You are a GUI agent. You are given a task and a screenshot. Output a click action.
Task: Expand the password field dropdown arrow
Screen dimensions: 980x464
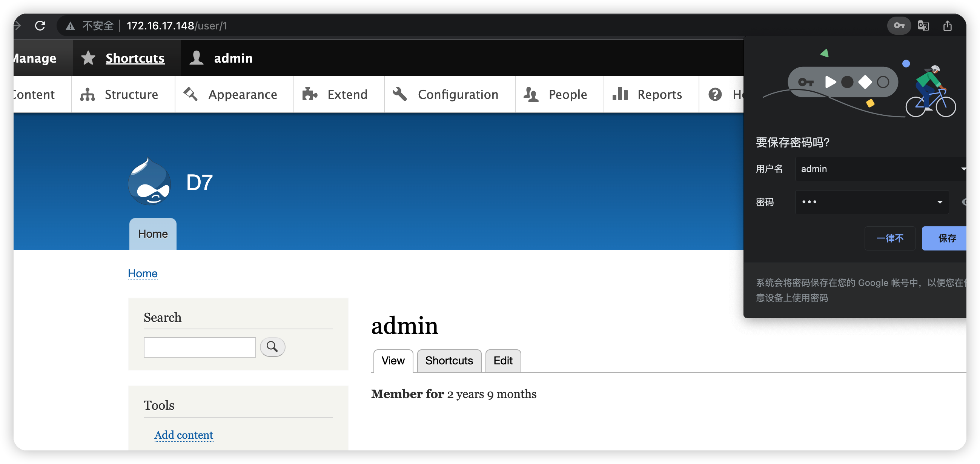click(x=939, y=202)
